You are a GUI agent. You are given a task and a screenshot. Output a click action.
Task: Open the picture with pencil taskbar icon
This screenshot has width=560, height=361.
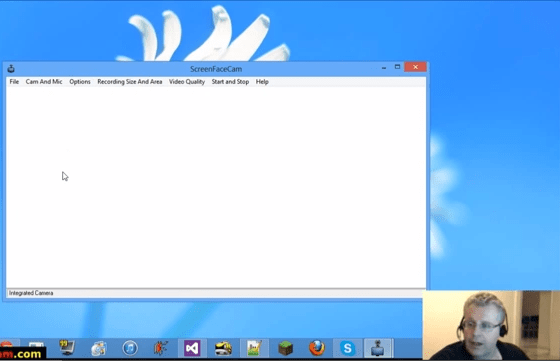click(254, 348)
